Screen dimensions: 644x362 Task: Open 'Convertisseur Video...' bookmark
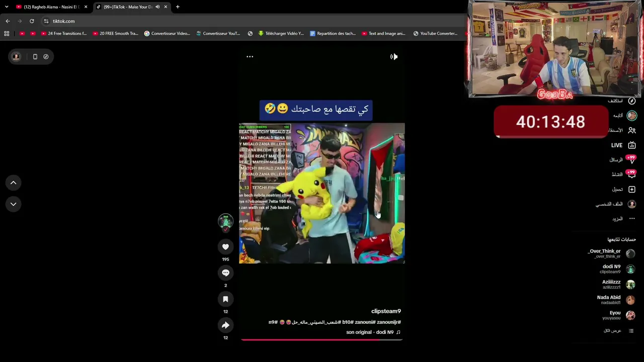(x=167, y=34)
